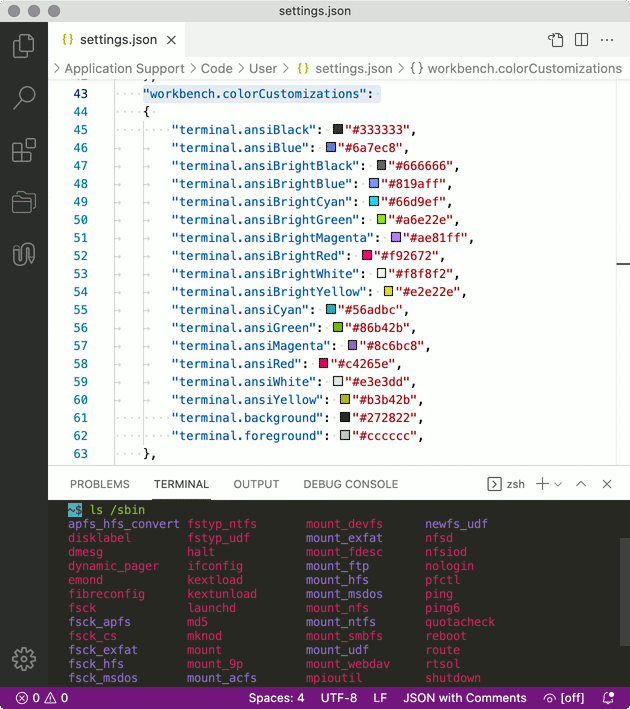Click the Open Settings UI icon
The height and width of the screenshot is (709, 630).
556,40
